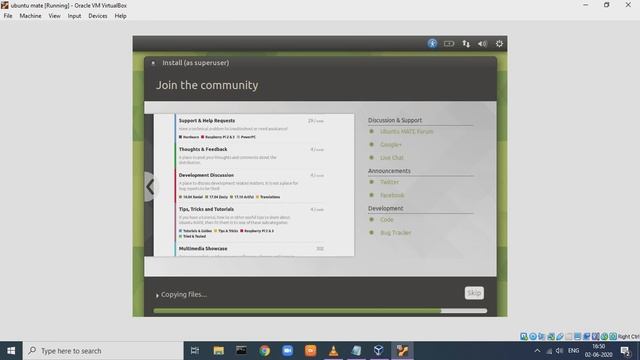This screenshot has height=360, width=640.
Task: Click the USB devices icon in the VirtualBox status bar
Action: click(560, 336)
